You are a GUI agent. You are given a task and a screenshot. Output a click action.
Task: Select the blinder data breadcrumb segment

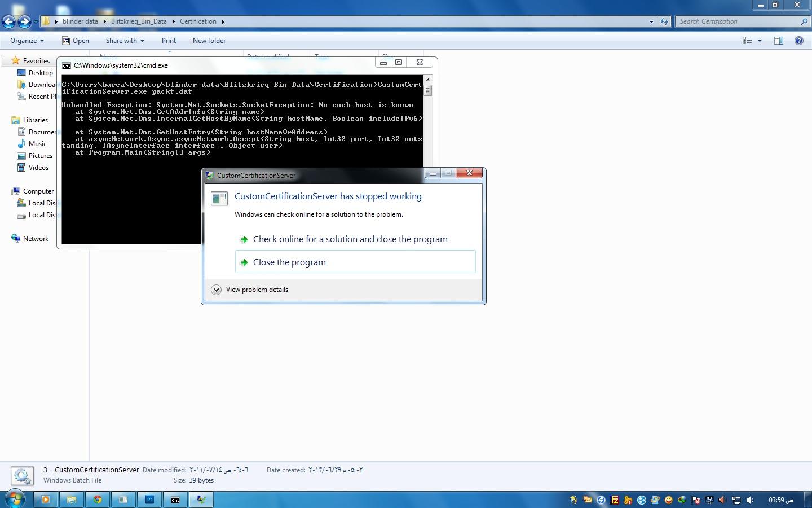coord(80,21)
